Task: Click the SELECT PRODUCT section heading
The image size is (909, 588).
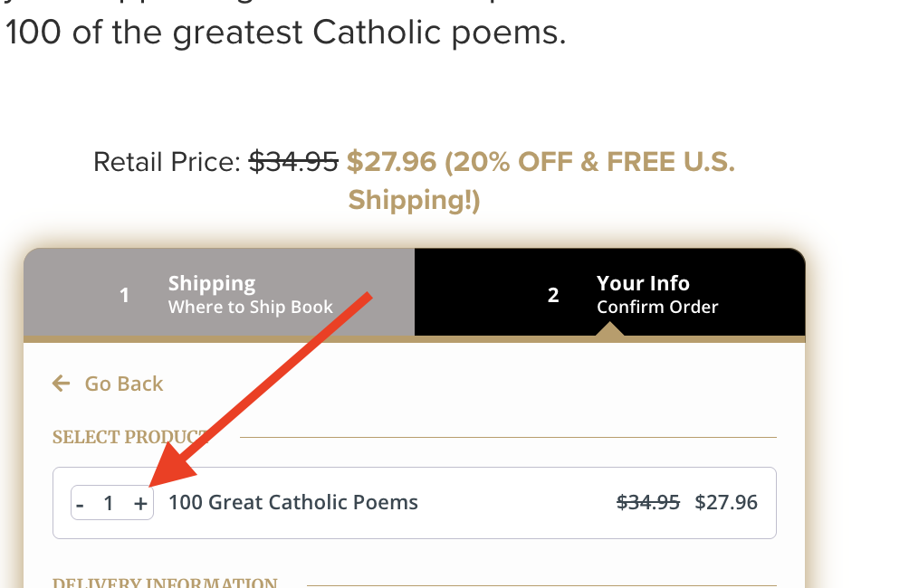Action: [129, 438]
